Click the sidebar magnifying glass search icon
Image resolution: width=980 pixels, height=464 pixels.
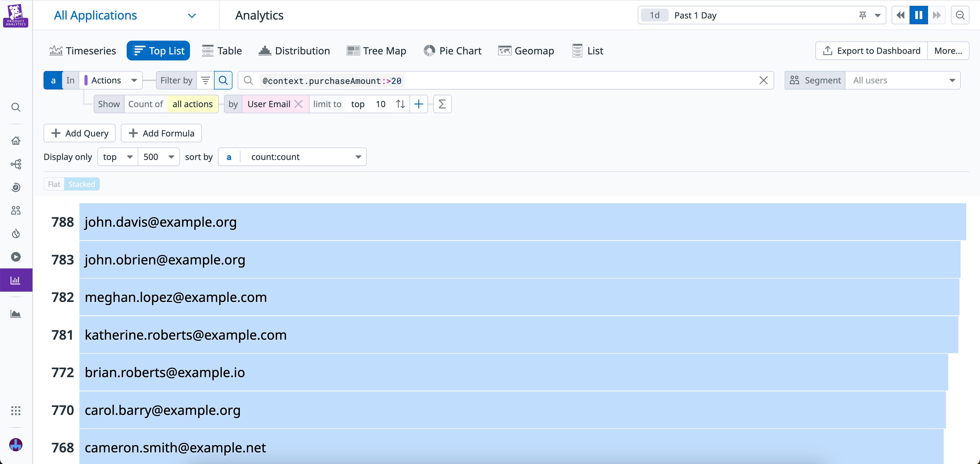click(16, 107)
